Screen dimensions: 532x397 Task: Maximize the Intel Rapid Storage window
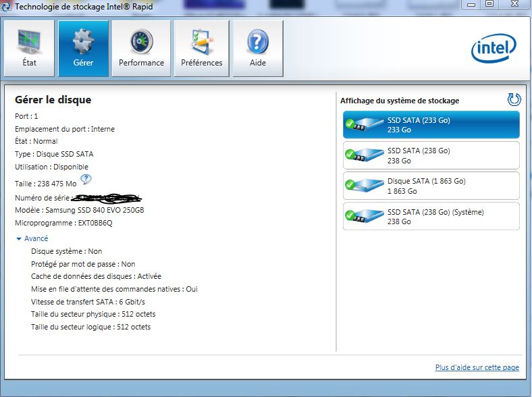489,4
